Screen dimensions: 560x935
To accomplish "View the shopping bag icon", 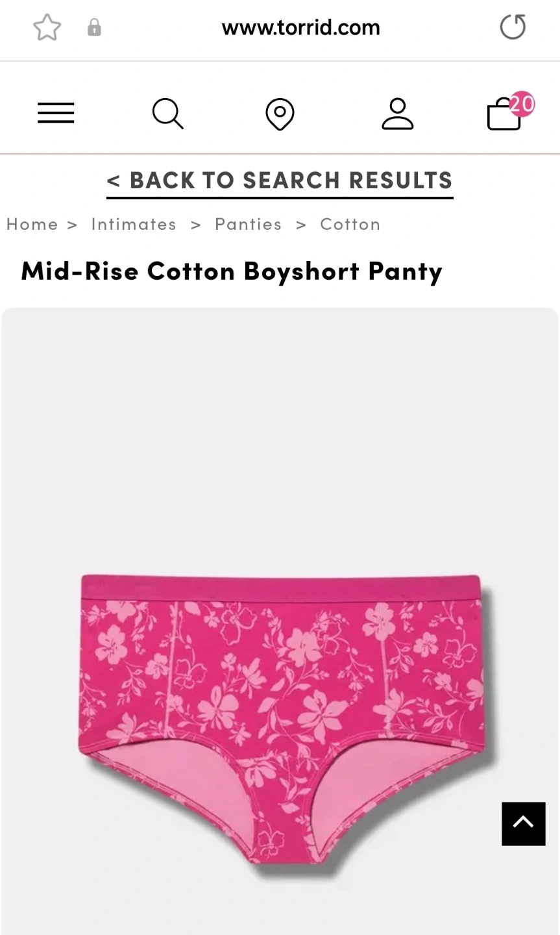I will [x=504, y=115].
